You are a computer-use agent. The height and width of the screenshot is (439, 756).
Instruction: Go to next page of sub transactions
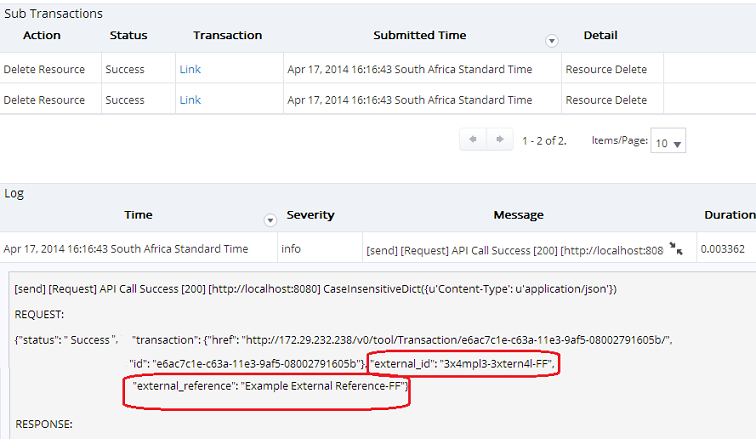coord(499,141)
